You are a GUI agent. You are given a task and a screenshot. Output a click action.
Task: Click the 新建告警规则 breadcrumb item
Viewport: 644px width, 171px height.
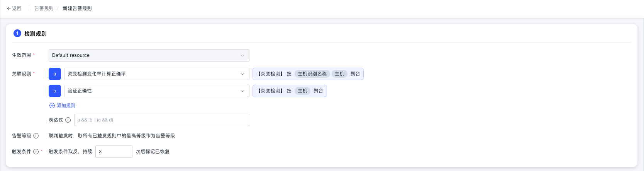pos(77,9)
